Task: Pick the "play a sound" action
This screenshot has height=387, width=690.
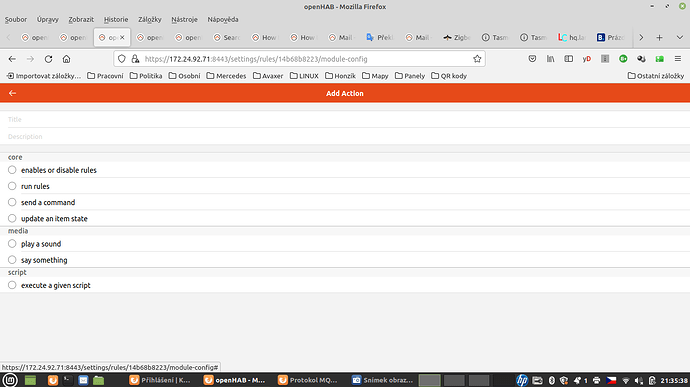Action: (12, 244)
